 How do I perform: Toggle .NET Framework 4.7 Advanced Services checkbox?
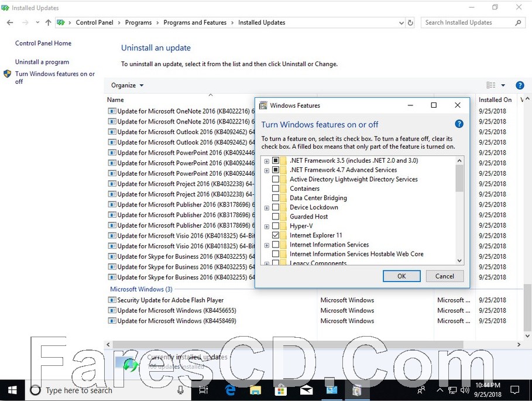(276, 170)
